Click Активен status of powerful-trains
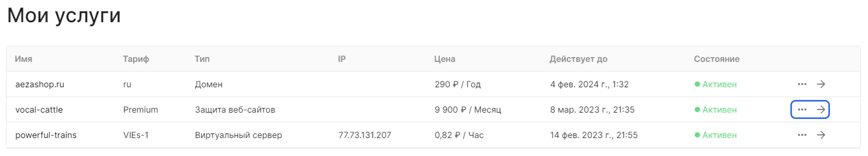868x156 pixels. pos(719,135)
